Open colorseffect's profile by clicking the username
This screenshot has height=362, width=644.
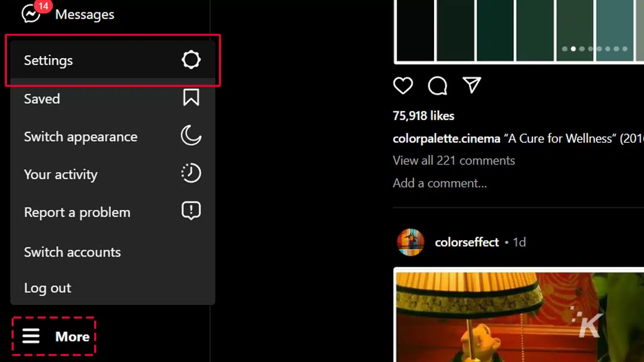pos(466,242)
